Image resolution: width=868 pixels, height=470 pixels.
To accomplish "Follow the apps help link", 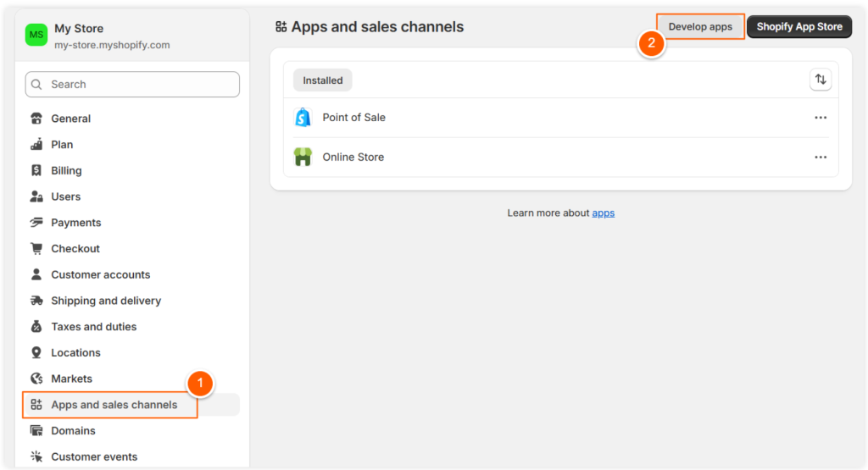I will pos(604,213).
